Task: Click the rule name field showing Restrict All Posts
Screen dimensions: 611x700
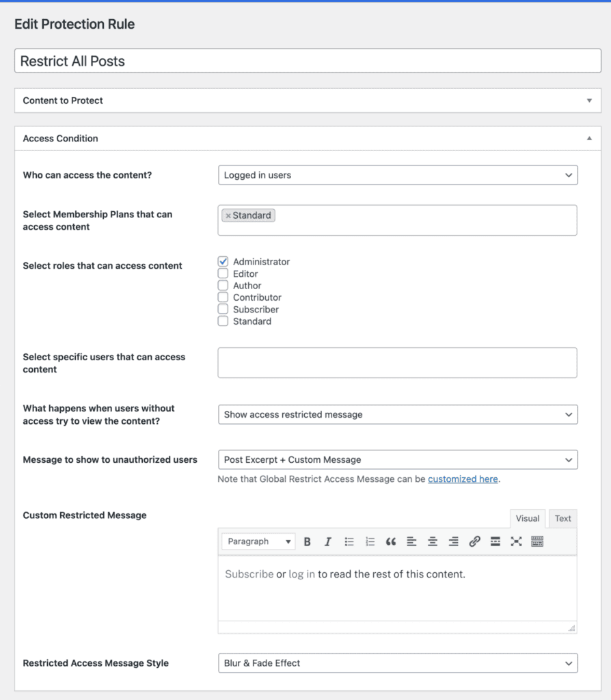Action: [x=308, y=61]
